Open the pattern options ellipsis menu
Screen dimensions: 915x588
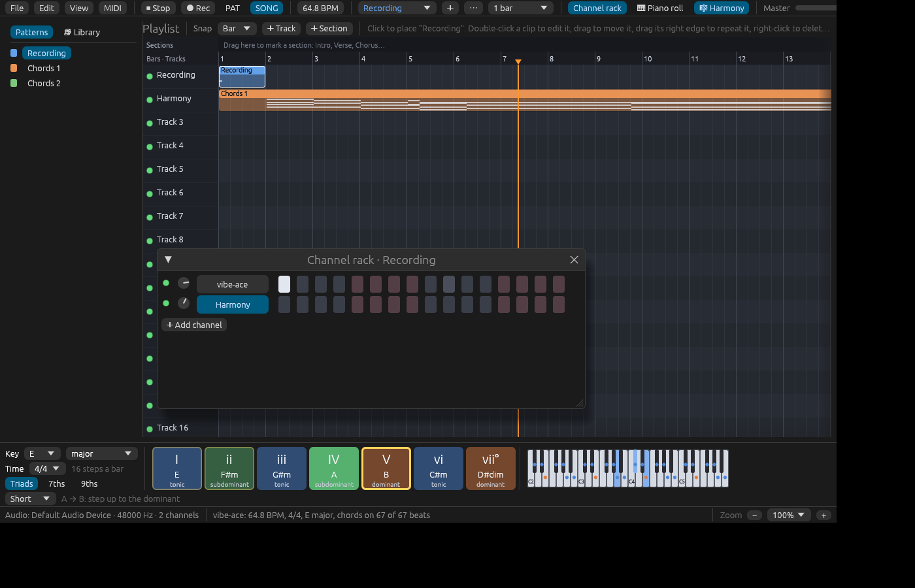click(x=473, y=8)
